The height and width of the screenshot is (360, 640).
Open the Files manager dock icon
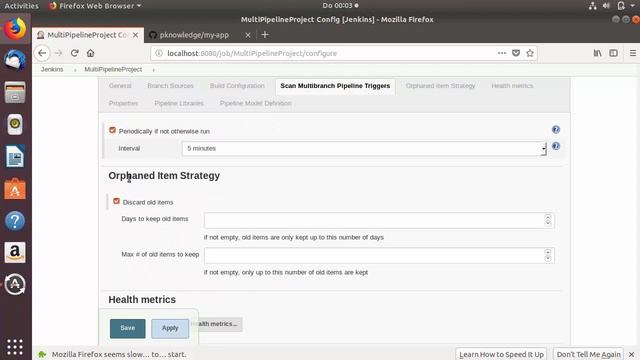(15, 92)
